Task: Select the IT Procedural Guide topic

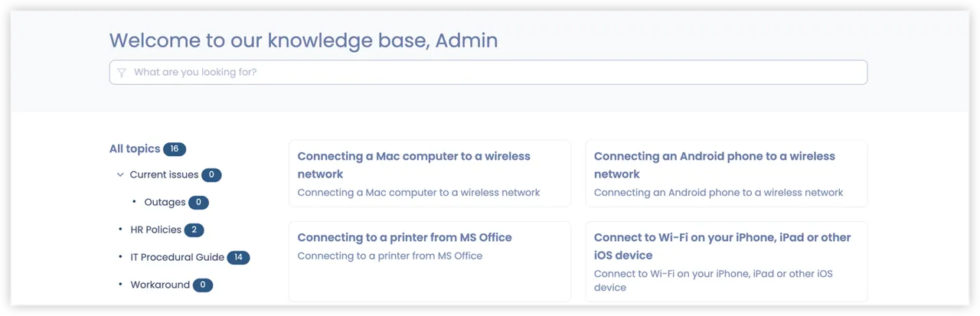Action: [178, 258]
